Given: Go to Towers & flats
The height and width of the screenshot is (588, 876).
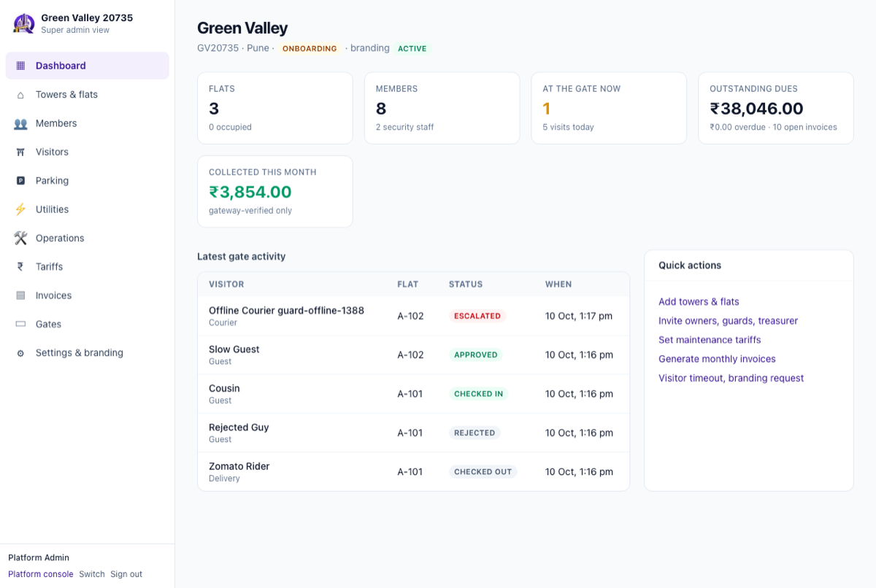Looking at the screenshot, I should click(x=88, y=95).
